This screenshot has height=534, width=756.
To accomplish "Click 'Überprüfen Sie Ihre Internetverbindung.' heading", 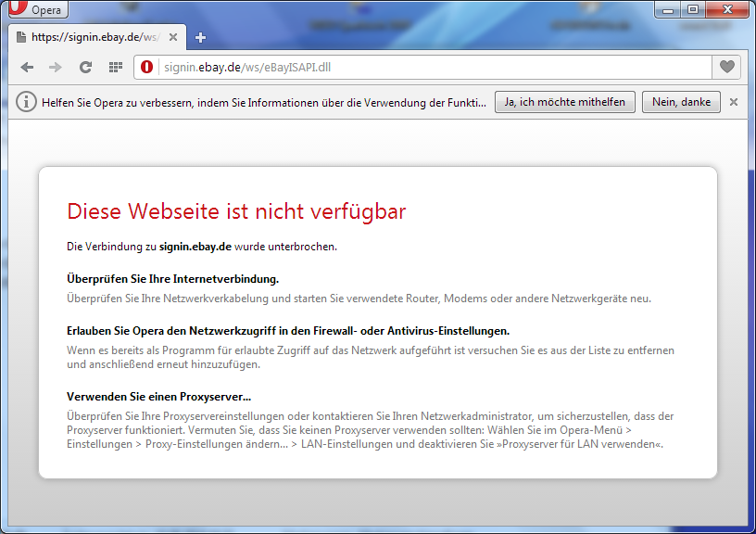I will coord(172,279).
